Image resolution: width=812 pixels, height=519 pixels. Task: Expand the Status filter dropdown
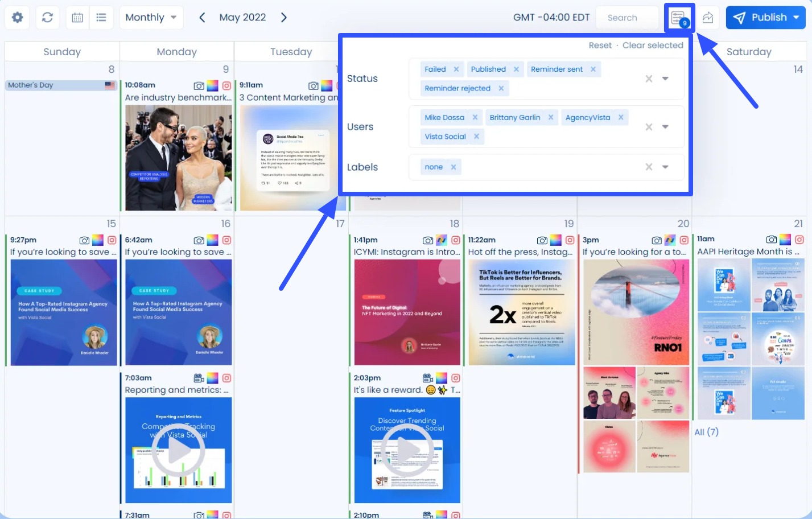coord(665,79)
